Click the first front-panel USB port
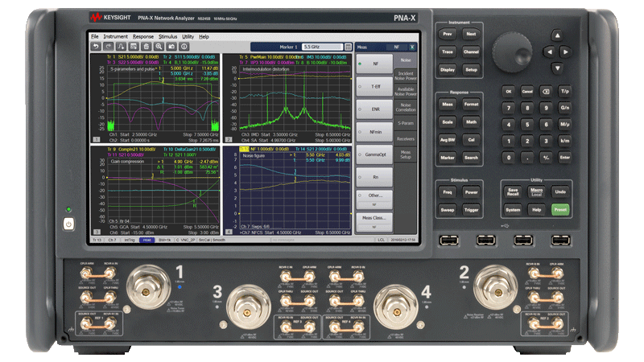This screenshot has width=644, height=362. pyautogui.click(x=449, y=240)
